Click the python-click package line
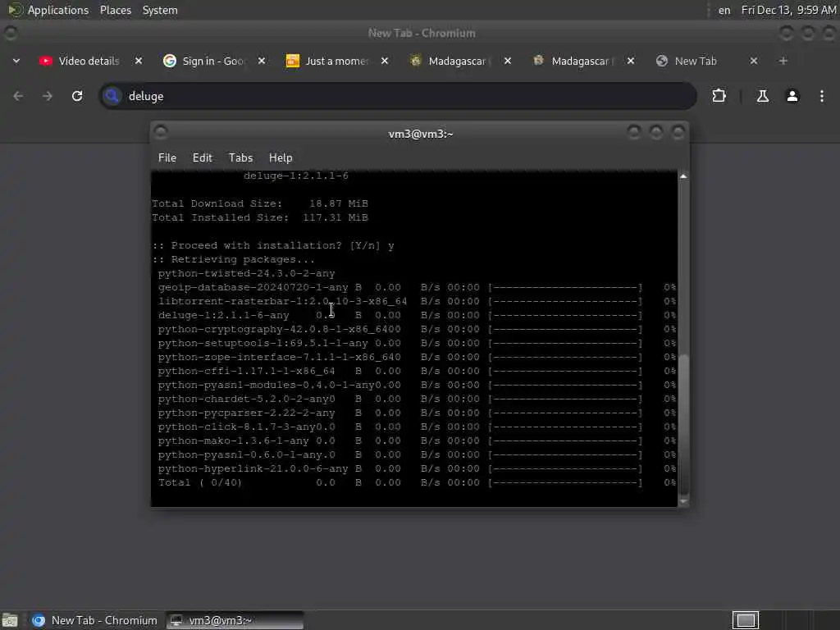Screen dimensions: 840x630 416,427
